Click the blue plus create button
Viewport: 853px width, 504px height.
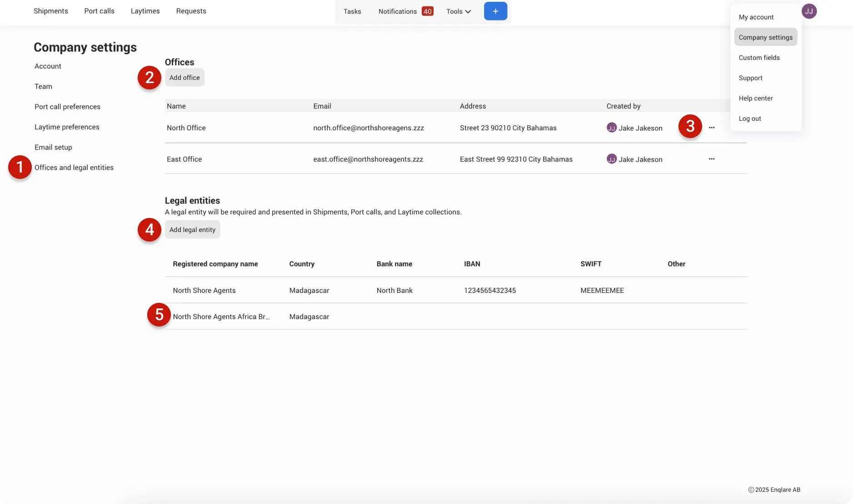coord(495,11)
